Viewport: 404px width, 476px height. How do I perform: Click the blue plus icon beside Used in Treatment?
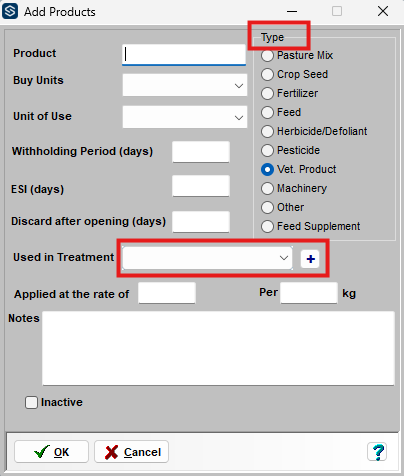310,259
